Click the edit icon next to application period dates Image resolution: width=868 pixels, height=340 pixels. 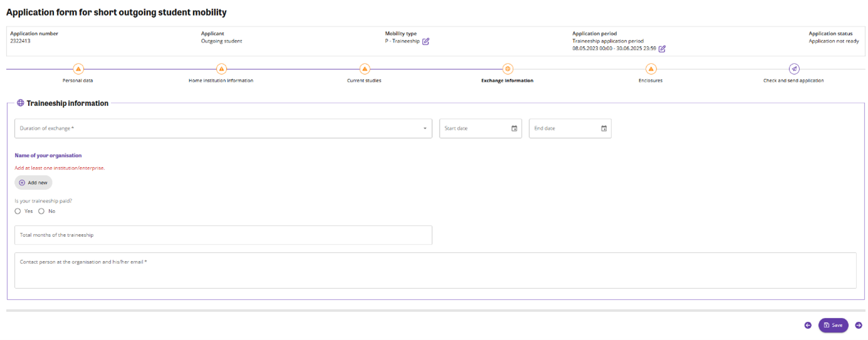pos(662,49)
